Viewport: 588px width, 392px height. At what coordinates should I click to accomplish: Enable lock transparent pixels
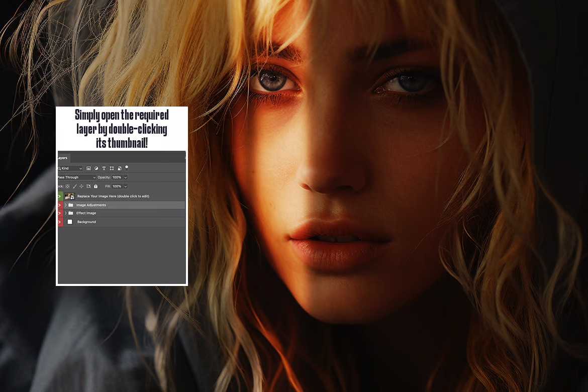pos(67,186)
